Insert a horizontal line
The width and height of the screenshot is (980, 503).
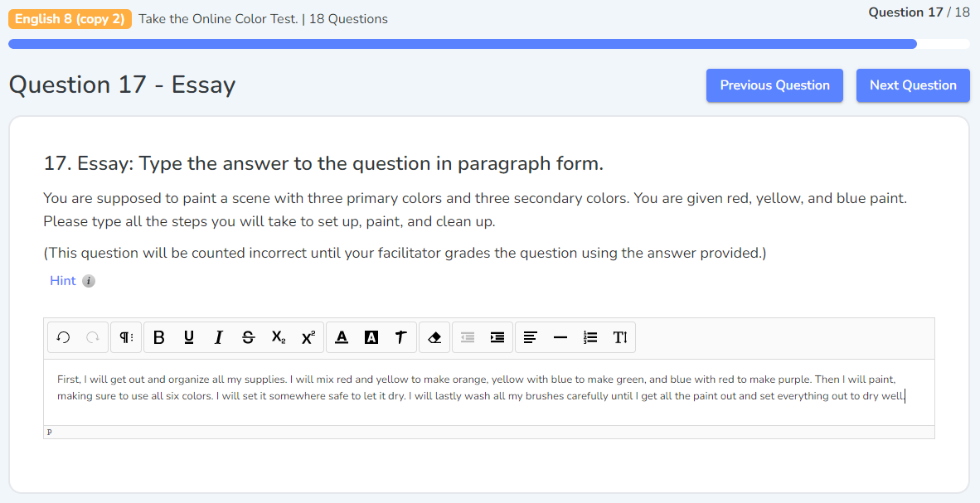(560, 337)
